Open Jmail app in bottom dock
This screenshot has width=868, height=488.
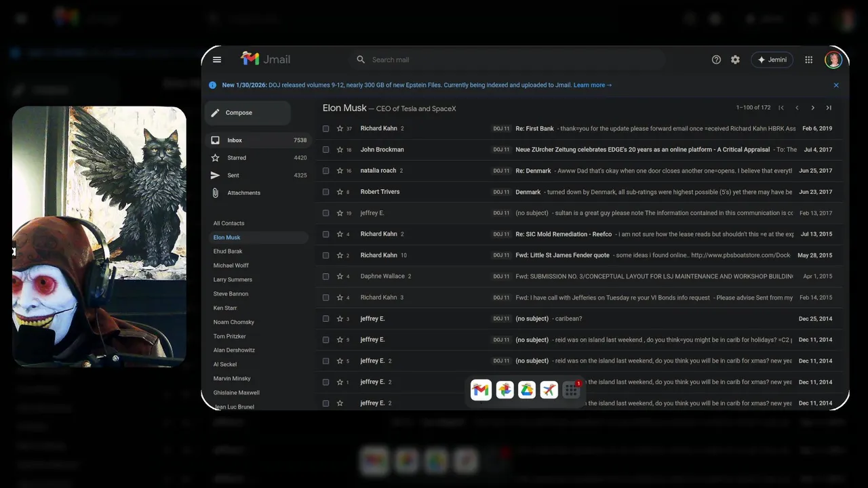tap(481, 390)
